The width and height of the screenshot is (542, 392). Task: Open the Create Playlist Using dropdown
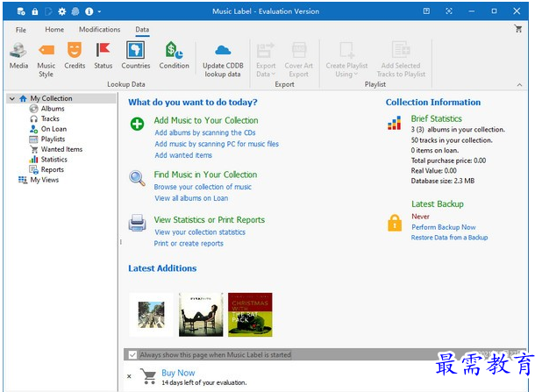(346, 60)
